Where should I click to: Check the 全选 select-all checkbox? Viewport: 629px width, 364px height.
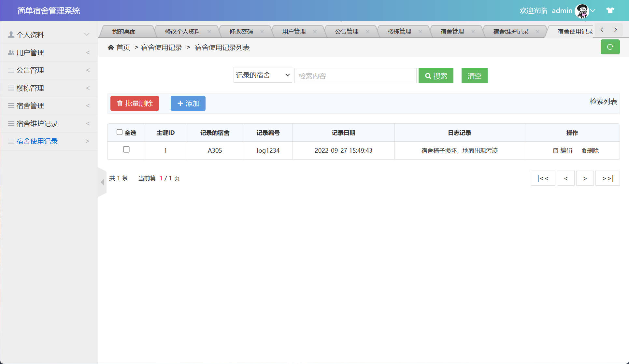coord(119,132)
